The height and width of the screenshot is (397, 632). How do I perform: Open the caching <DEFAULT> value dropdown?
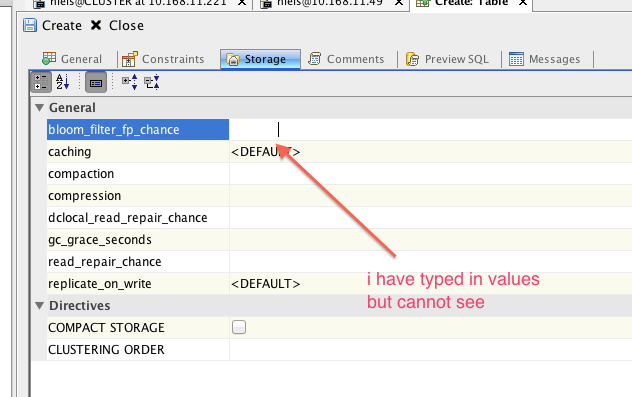tap(431, 152)
